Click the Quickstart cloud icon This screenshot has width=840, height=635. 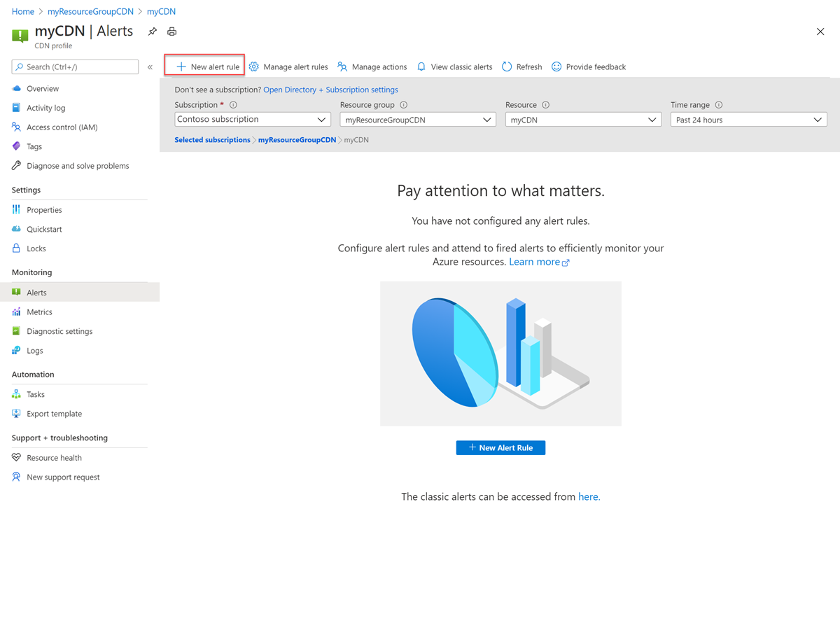click(x=17, y=229)
